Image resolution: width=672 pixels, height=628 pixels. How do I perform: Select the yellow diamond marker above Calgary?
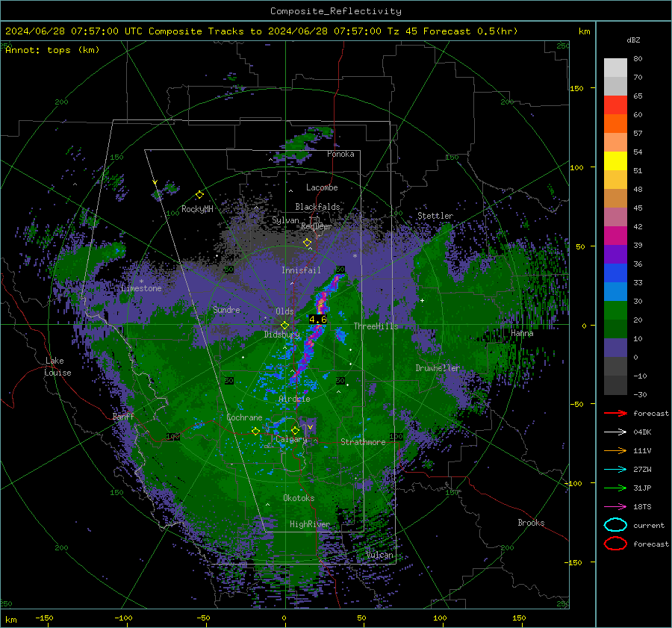pyautogui.click(x=295, y=430)
